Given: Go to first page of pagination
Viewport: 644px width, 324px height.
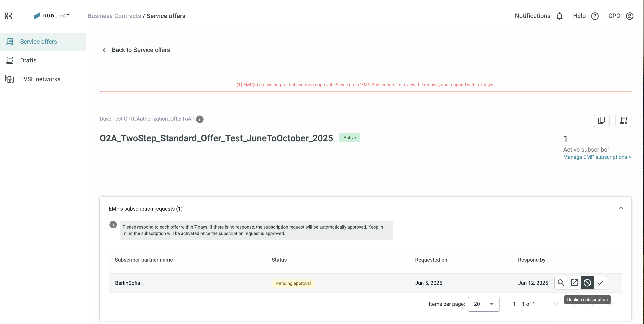Looking at the screenshot, I should coord(556,304).
